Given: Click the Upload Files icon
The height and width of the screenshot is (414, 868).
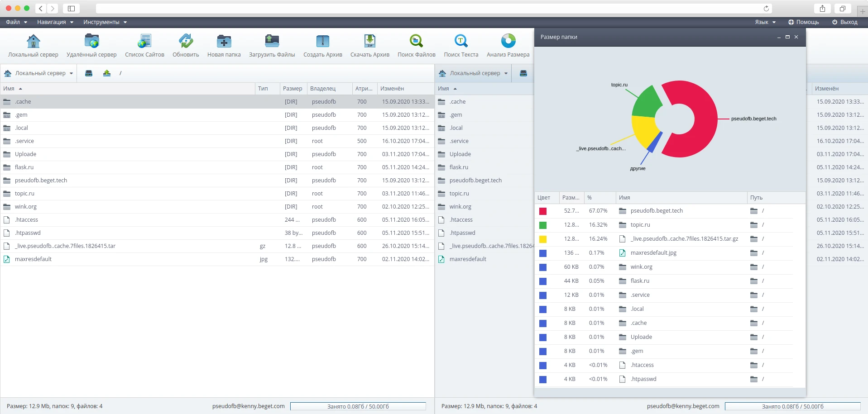Looking at the screenshot, I should (x=272, y=41).
